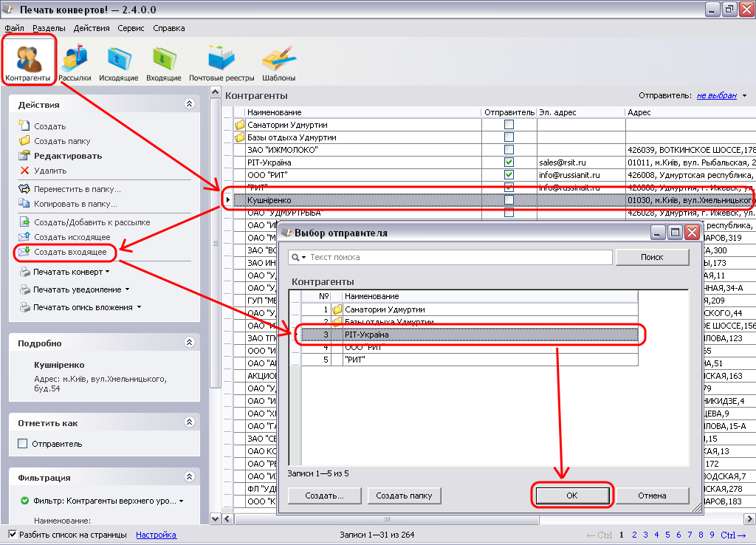The image size is (756, 545).
Task: Collapse the Действия panel
Action: click(x=189, y=105)
